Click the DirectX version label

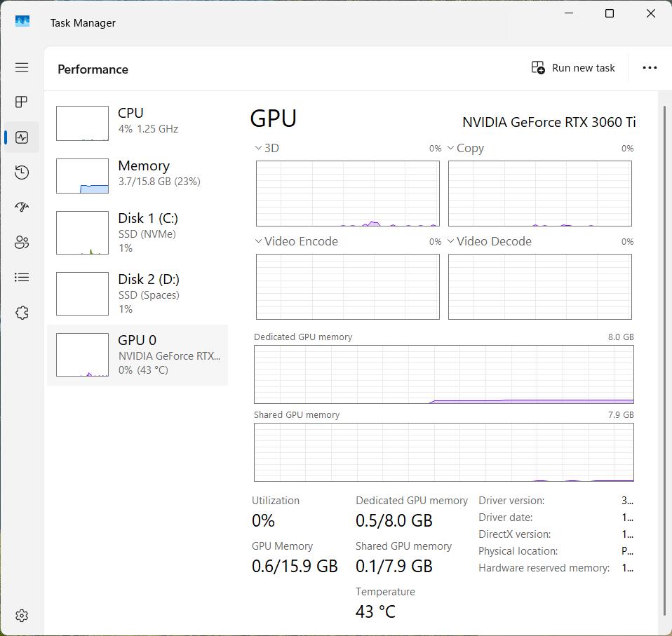point(514,534)
